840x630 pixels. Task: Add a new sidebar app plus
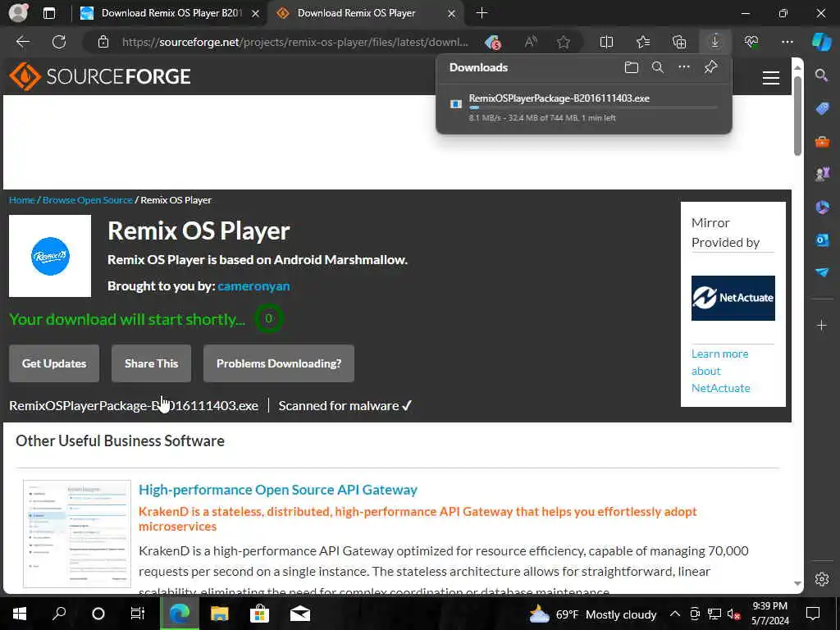822,325
